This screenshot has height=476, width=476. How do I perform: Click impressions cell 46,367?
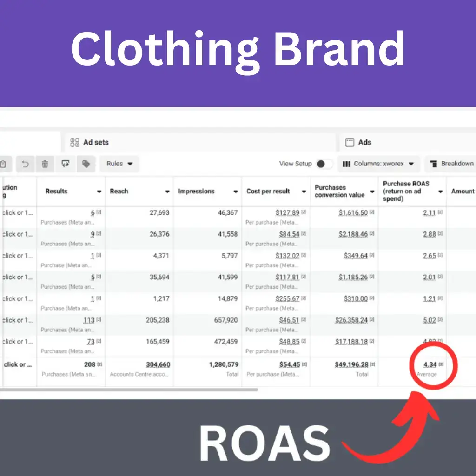(228, 213)
